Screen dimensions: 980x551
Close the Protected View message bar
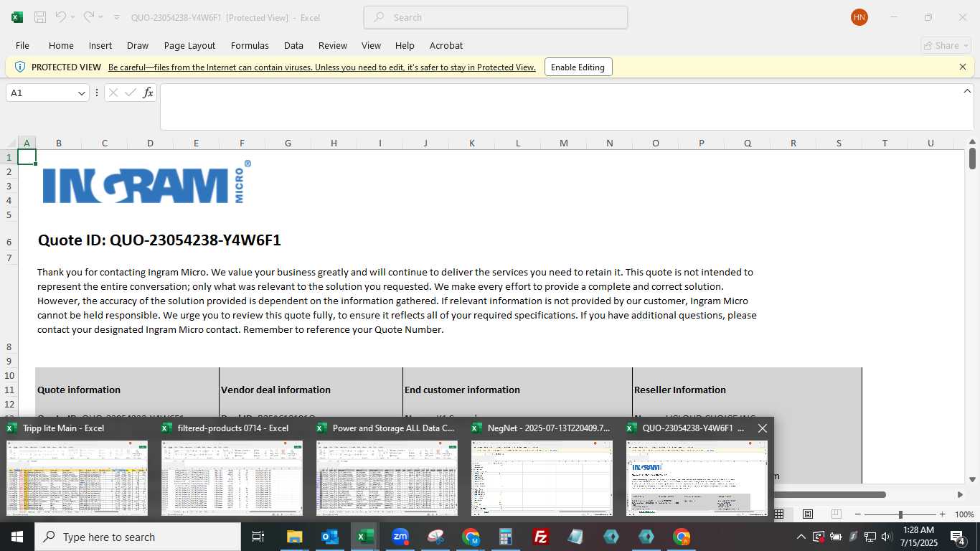coord(963,67)
